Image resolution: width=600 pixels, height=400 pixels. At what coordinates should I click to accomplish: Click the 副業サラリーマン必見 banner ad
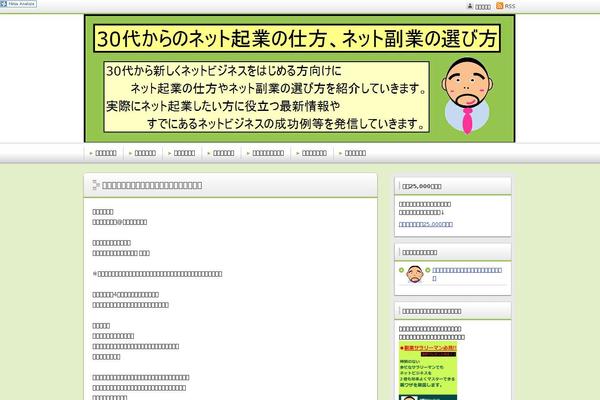(x=428, y=371)
